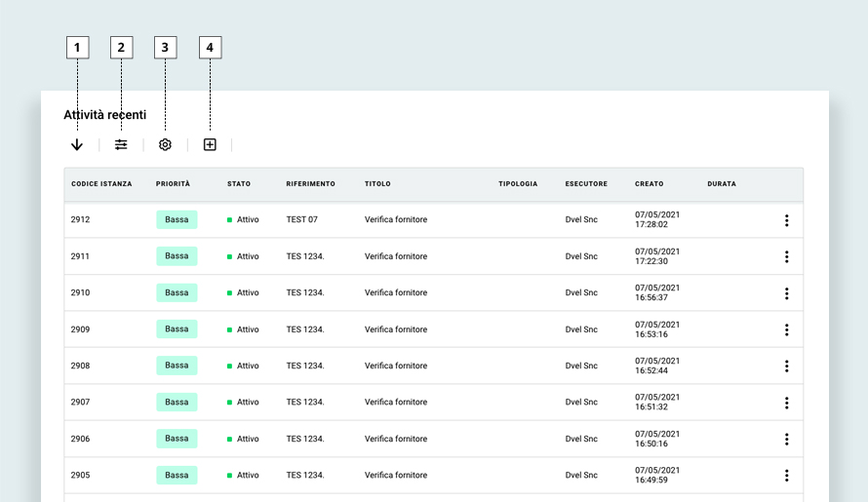Click Attivo status in row 2909

point(243,329)
